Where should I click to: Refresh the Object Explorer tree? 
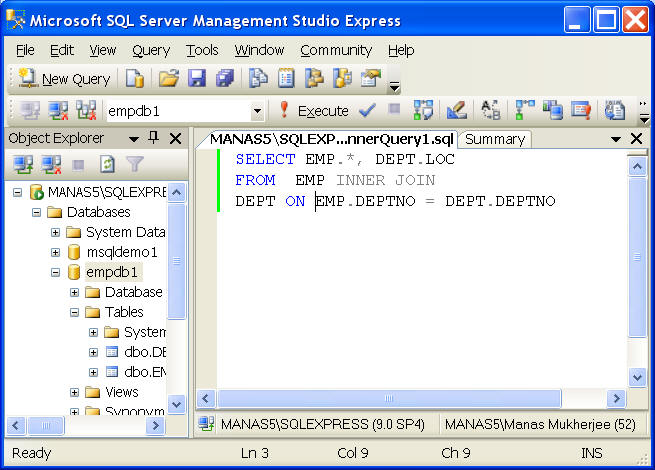107,164
